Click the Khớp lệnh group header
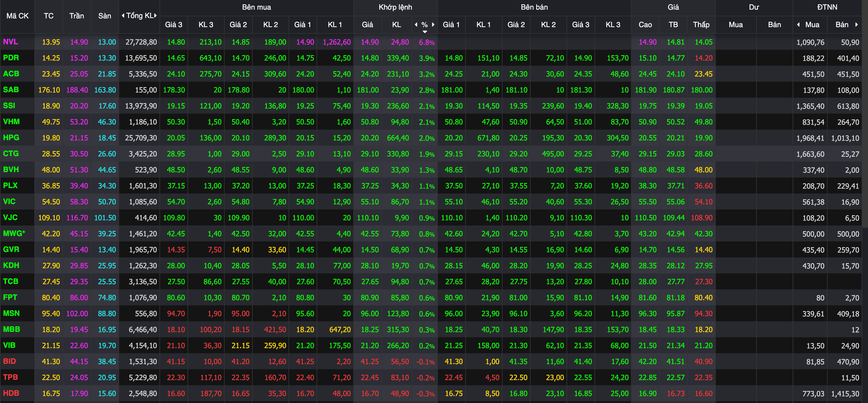This screenshot has width=868, height=403. click(x=395, y=7)
